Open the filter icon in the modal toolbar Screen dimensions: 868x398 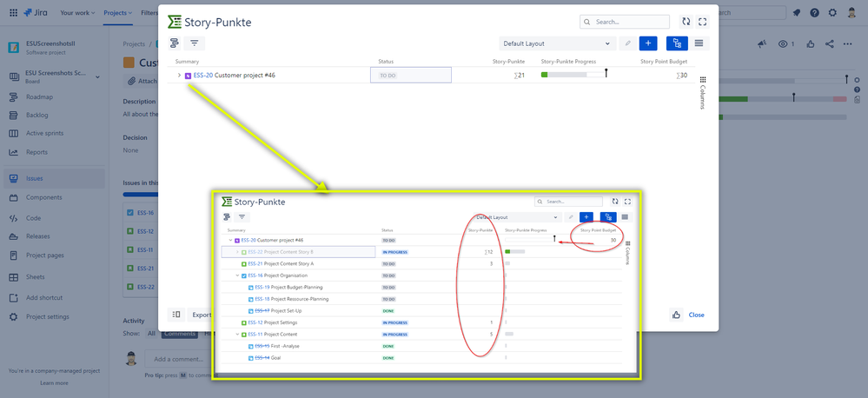click(x=195, y=43)
